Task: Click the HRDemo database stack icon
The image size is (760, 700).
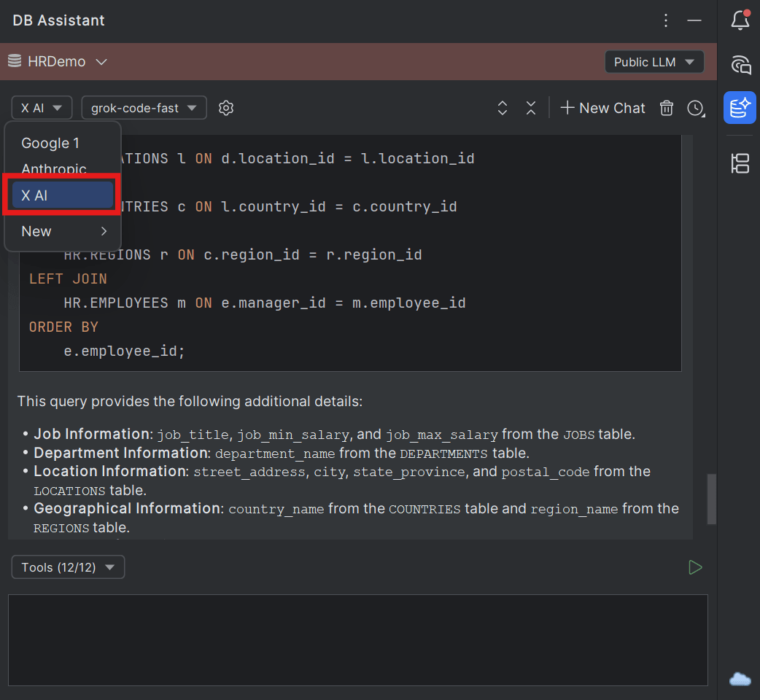Action: (15, 61)
